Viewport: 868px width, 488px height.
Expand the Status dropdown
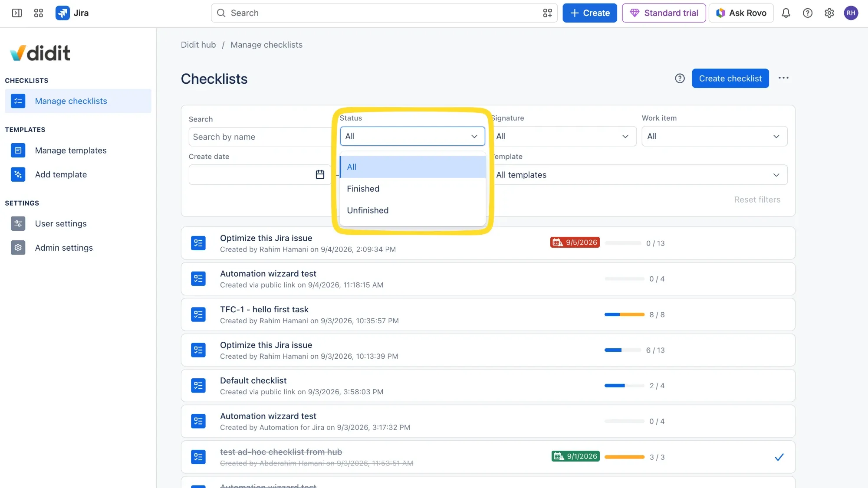(x=412, y=136)
